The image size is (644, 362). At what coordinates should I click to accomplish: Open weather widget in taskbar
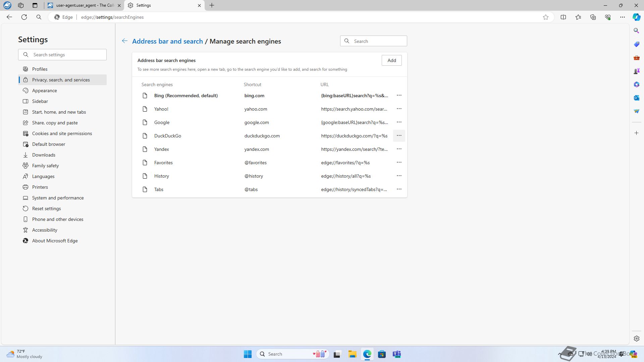25,354
